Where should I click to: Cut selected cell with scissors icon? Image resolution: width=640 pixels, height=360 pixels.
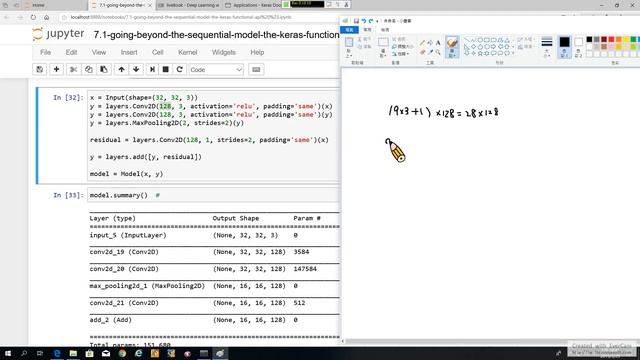pyautogui.click(x=73, y=69)
